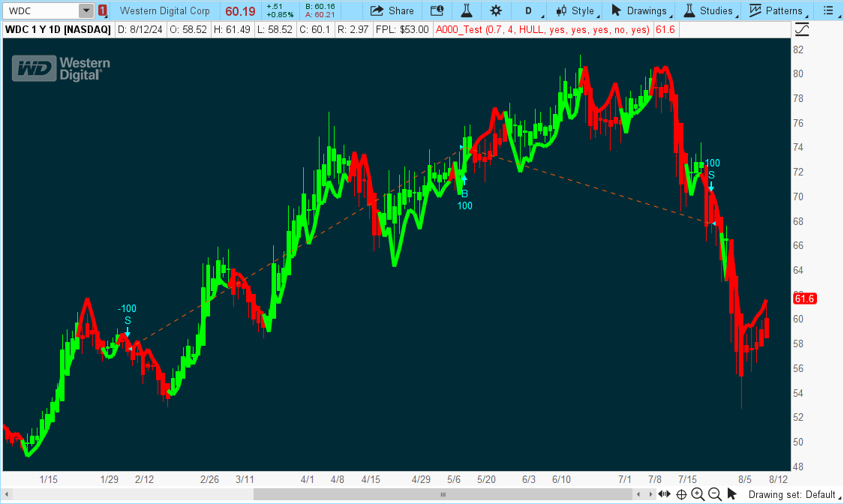Click the bid/ask 'B: 60.16' quote
This screenshot has width=844, height=504.
[x=320, y=7]
